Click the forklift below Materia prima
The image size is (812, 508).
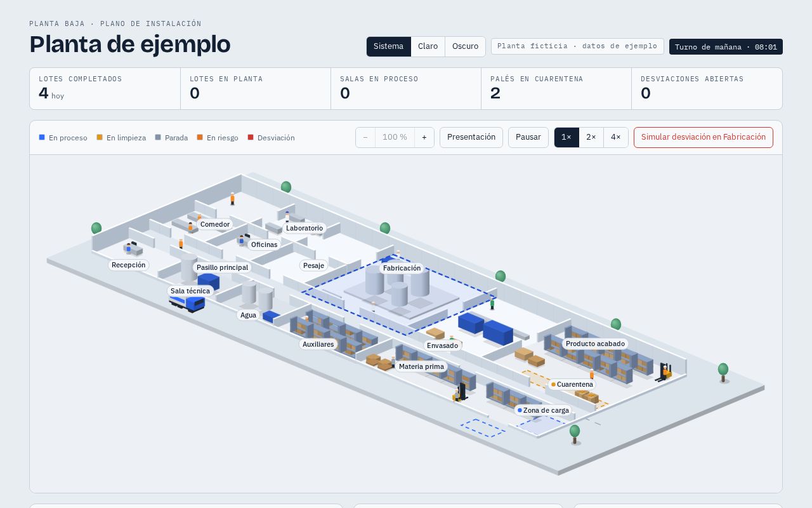461,392
